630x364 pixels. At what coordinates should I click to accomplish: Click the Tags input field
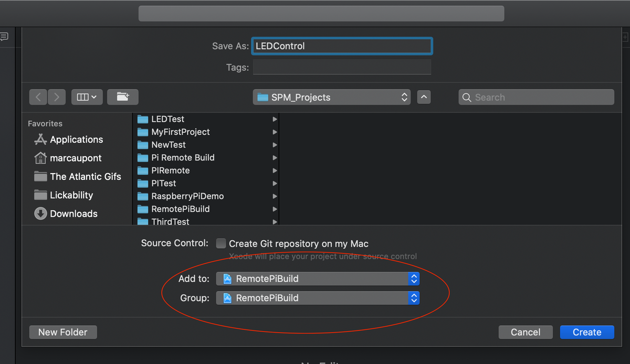(341, 67)
